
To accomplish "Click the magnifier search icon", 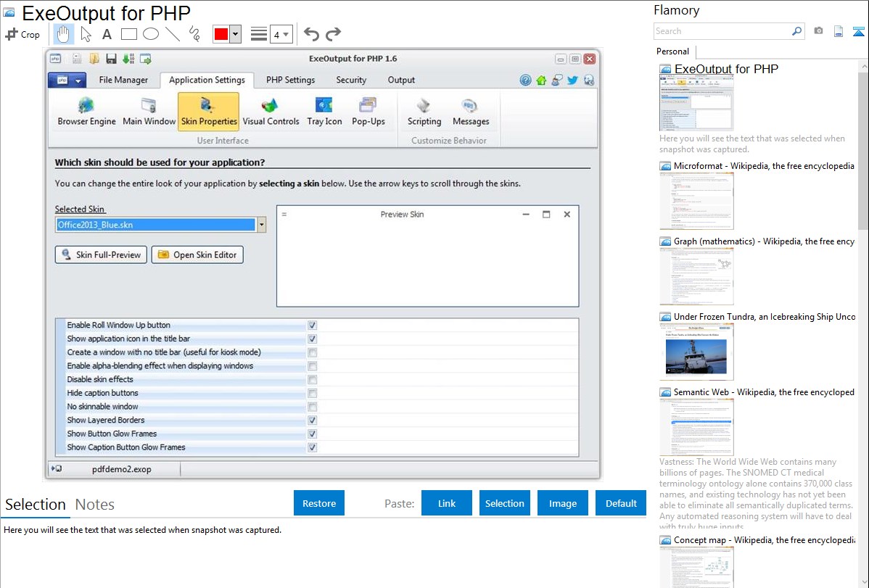I will coord(796,31).
